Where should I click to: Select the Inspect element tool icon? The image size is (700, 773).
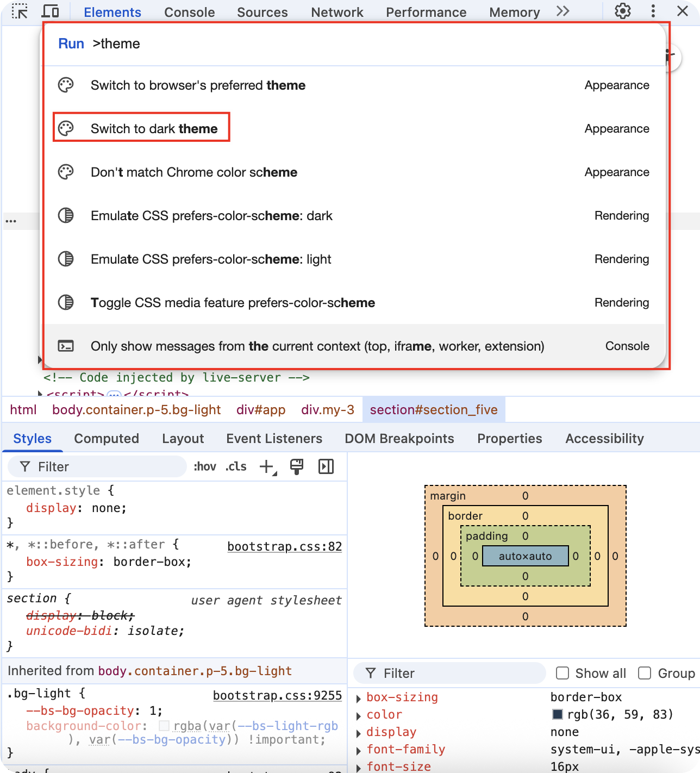pos(20,11)
